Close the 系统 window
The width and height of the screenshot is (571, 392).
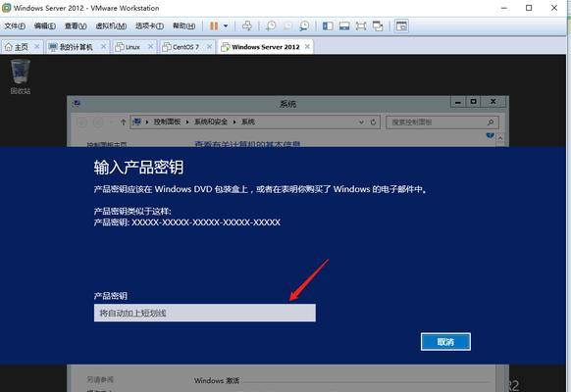[493, 102]
